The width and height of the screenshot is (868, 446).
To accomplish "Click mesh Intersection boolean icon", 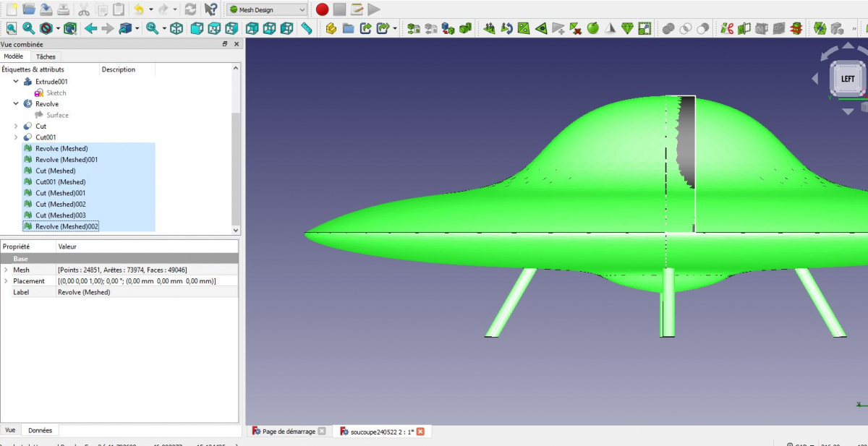I will (686, 28).
